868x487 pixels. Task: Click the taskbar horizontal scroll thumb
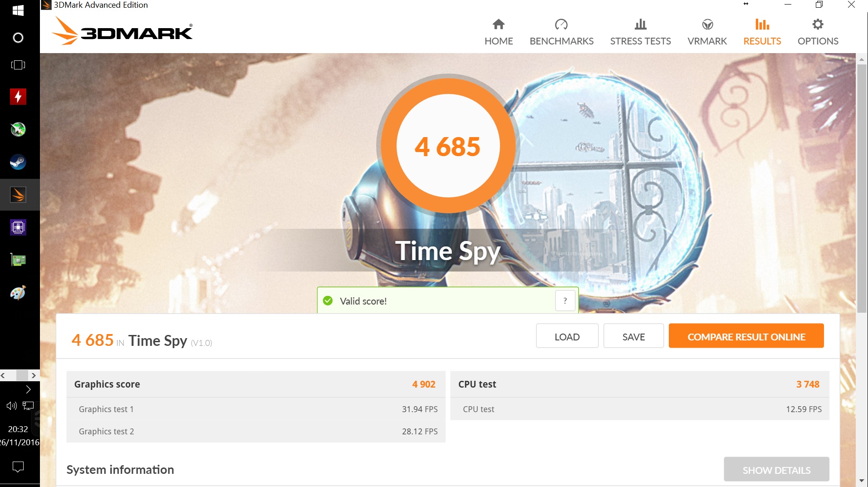click(22, 375)
